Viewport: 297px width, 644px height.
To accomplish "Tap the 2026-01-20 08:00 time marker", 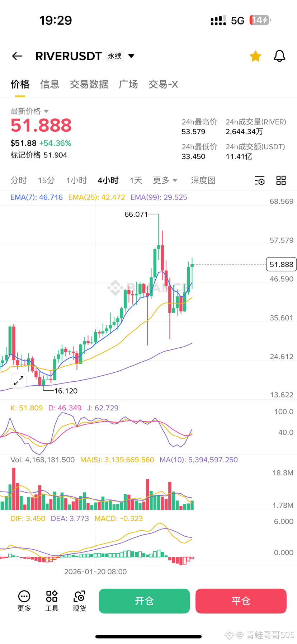I will [x=95, y=572].
